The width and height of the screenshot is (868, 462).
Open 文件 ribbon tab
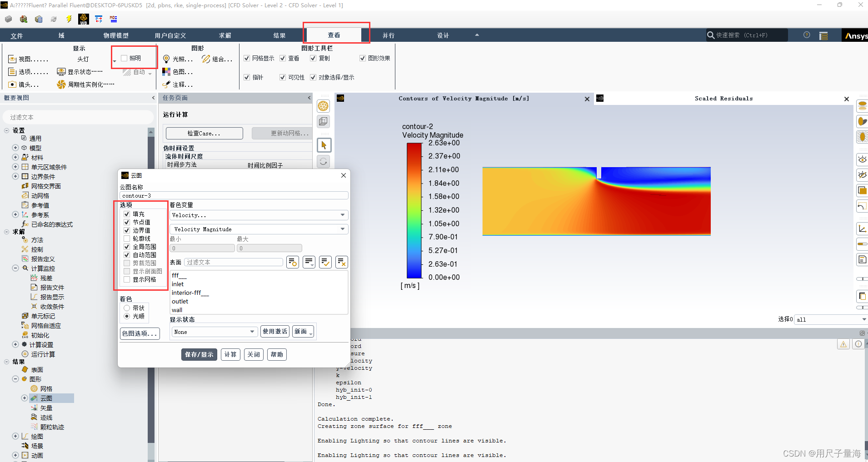(x=17, y=35)
